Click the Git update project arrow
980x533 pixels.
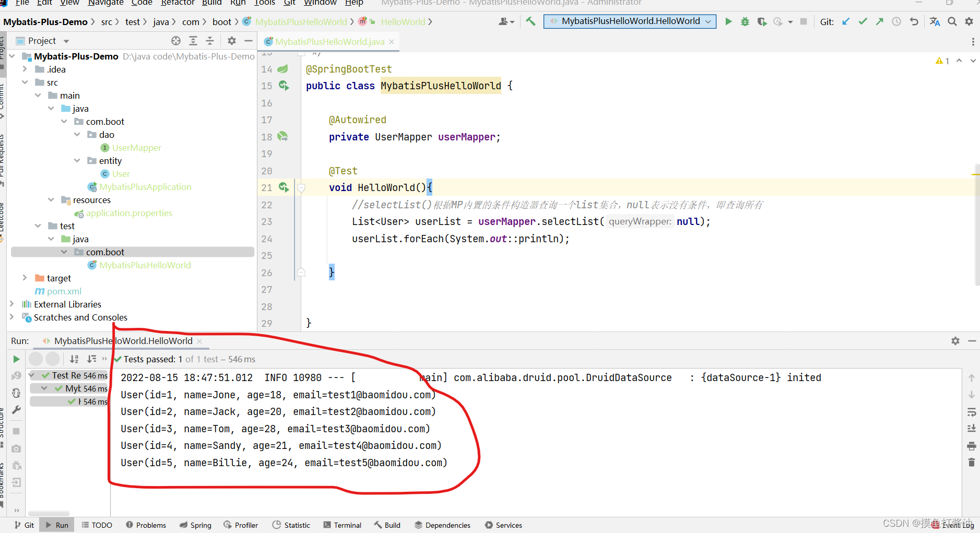[846, 21]
